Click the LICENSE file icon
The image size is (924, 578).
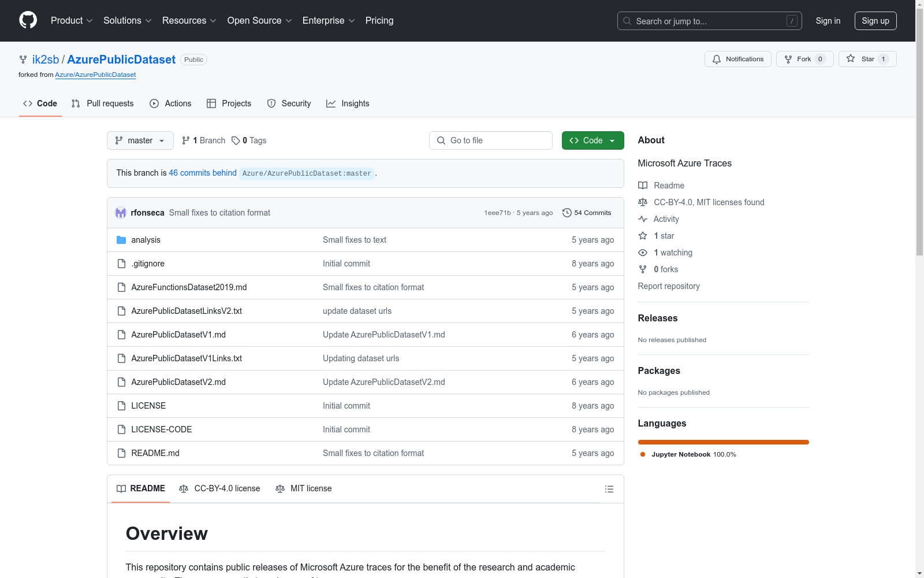coord(121,406)
